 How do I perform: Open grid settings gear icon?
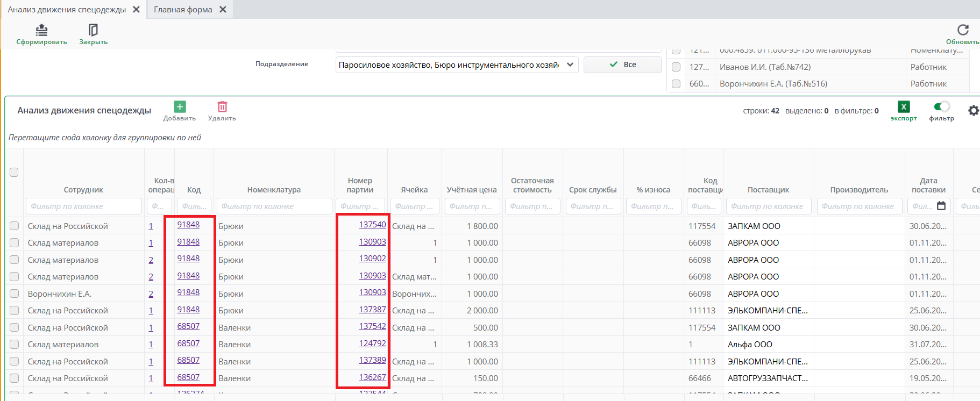click(973, 111)
